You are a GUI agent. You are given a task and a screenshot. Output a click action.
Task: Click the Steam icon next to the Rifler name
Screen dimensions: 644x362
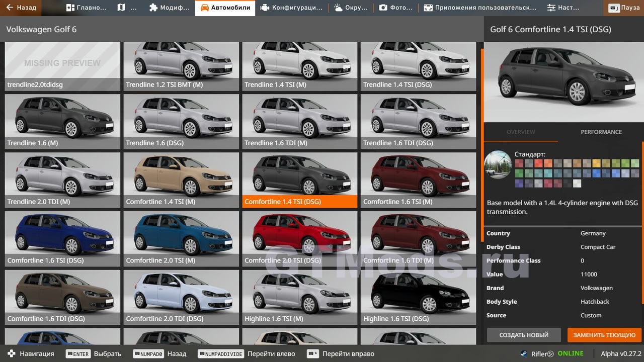[524, 353]
